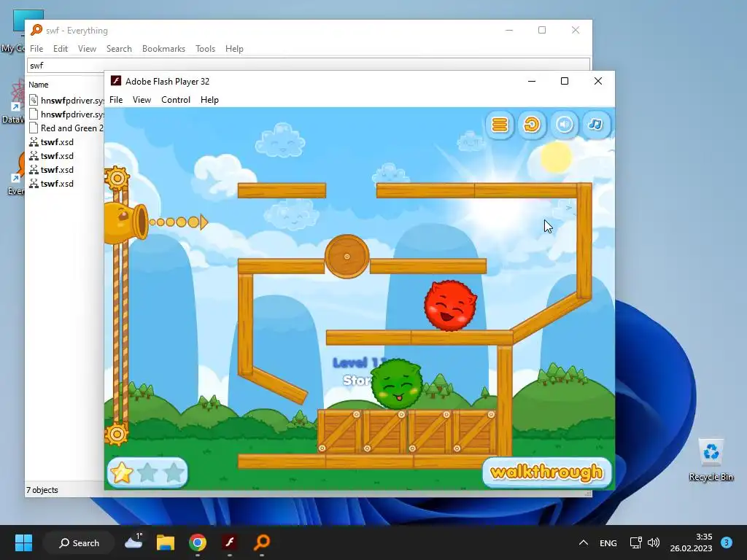Image resolution: width=747 pixels, height=560 pixels.
Task: Open the weather widget on taskbar
Action: (x=134, y=542)
